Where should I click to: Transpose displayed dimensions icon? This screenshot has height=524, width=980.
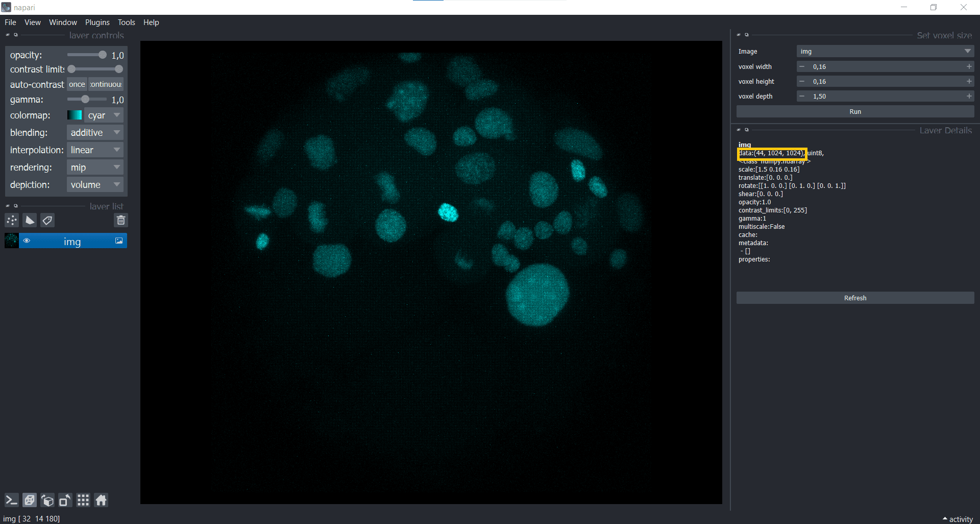65,500
